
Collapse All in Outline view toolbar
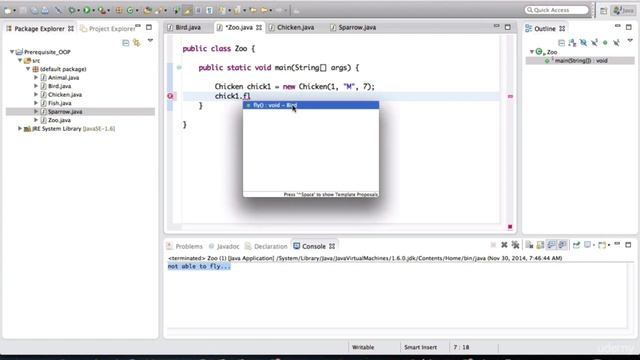pyautogui.click(x=561, y=43)
